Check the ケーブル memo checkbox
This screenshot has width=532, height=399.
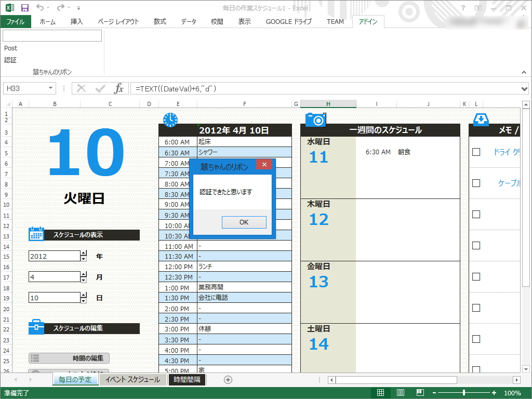click(476, 183)
